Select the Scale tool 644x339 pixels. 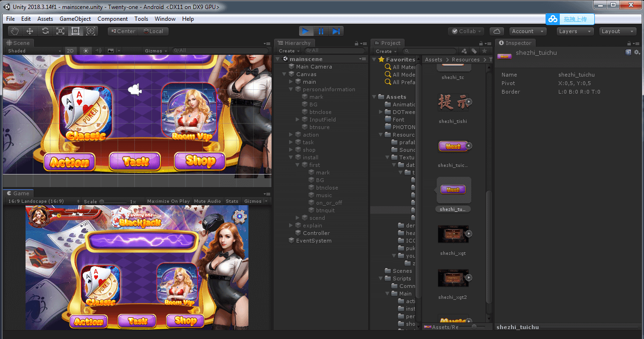point(60,31)
